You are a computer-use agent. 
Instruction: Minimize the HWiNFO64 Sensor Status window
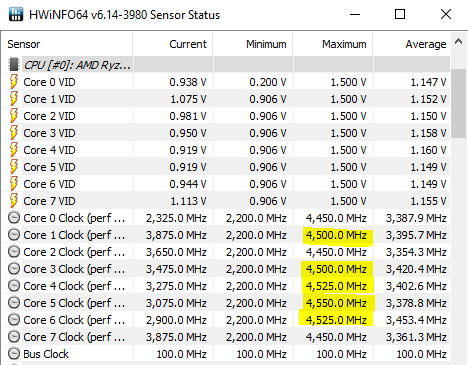point(355,14)
